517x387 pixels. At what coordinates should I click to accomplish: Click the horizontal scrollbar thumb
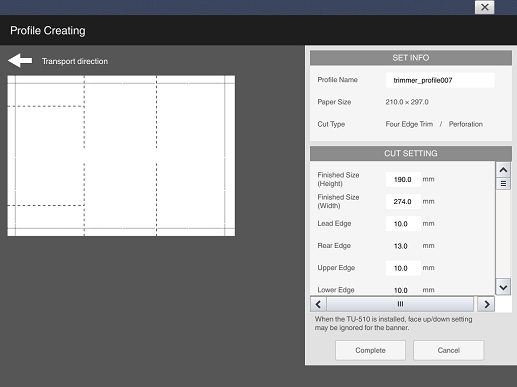point(400,304)
